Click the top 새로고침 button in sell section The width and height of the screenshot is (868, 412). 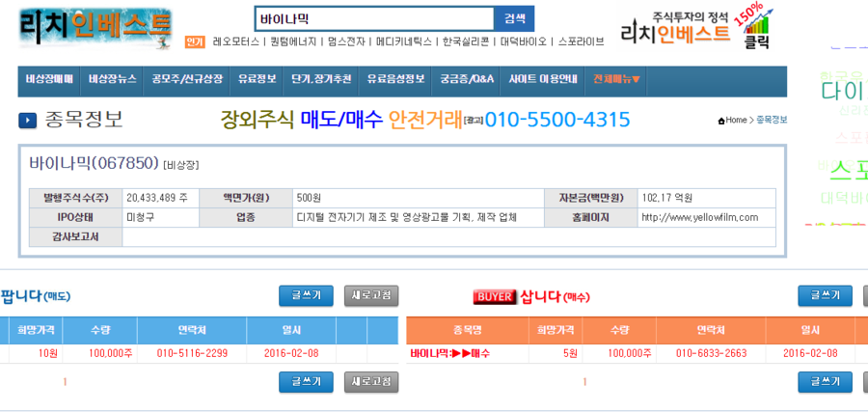pos(371,295)
